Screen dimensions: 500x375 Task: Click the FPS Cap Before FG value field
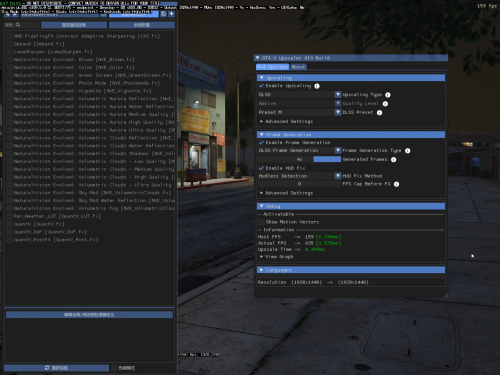tap(299, 184)
